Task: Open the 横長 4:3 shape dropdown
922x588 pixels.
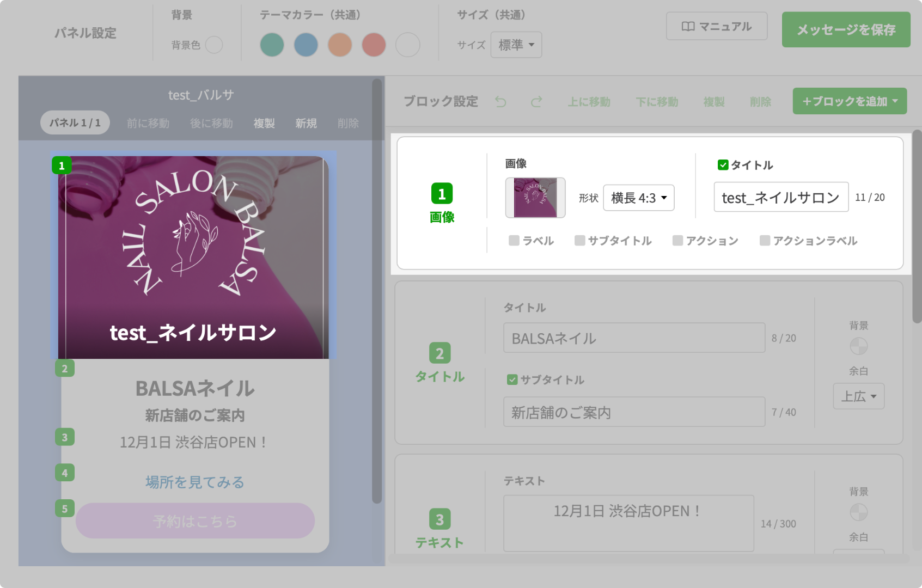Action: pos(638,198)
